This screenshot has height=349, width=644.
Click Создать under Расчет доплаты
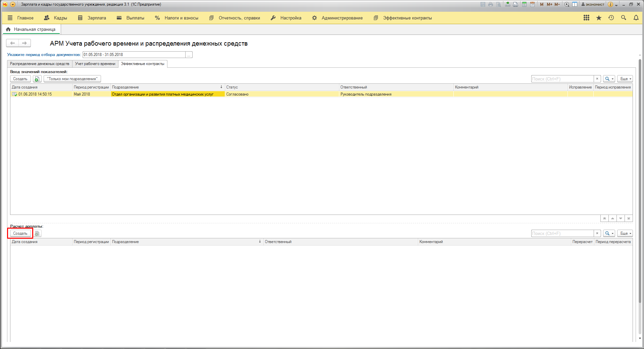click(x=20, y=233)
